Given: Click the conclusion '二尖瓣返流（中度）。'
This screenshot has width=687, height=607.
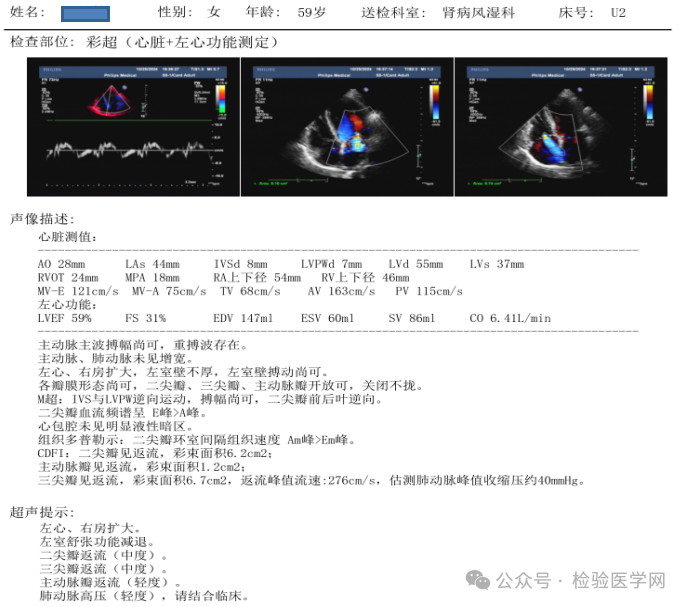Looking at the screenshot, I should (104, 556).
